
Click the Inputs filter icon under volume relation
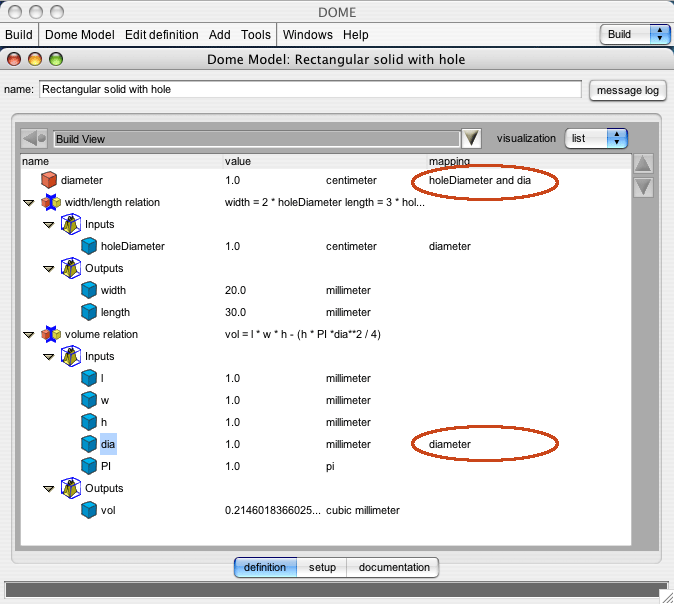pyautogui.click(x=70, y=356)
